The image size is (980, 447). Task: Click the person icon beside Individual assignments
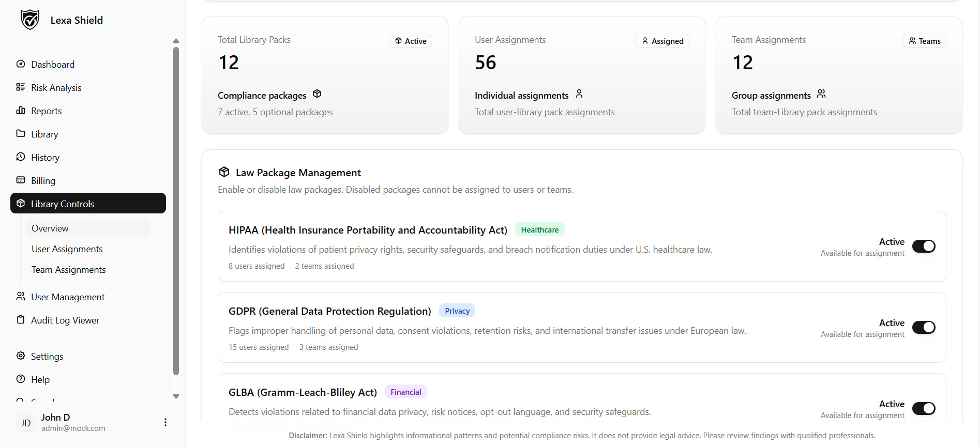579,94
